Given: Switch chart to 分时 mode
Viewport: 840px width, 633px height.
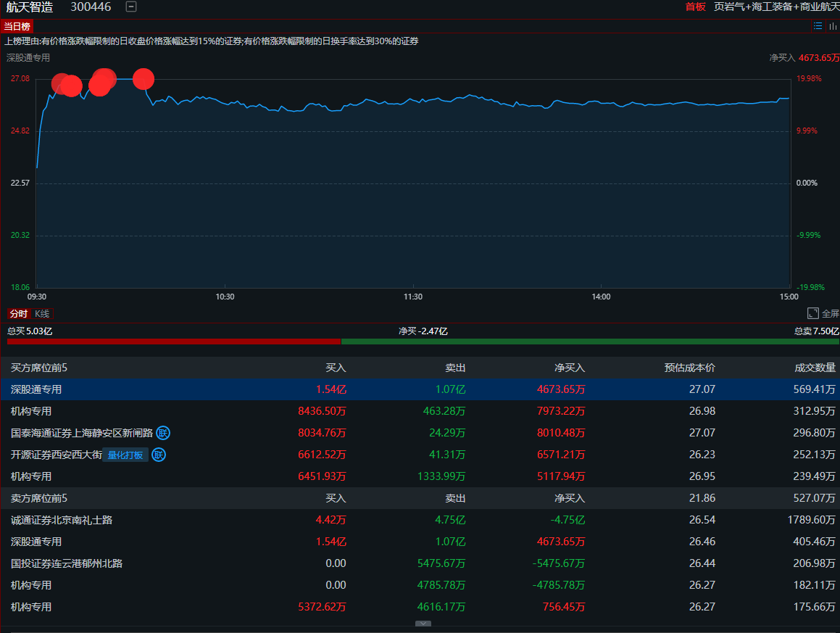Looking at the screenshot, I should click(18, 313).
